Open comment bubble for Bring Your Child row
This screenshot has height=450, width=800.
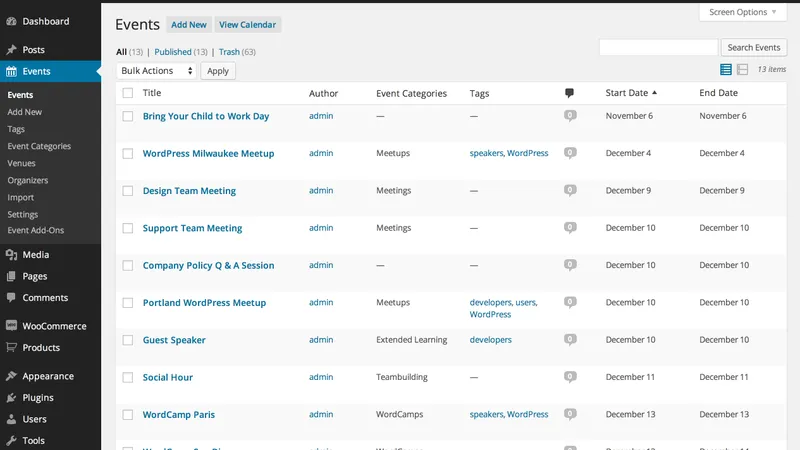click(x=570, y=116)
